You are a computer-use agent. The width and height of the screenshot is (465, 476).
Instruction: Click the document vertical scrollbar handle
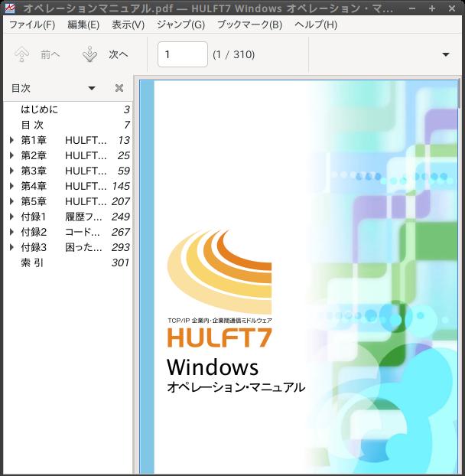460,94
